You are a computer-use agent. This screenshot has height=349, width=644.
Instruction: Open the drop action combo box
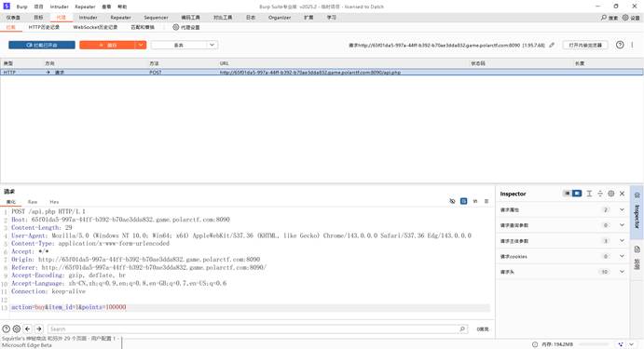click(185, 45)
